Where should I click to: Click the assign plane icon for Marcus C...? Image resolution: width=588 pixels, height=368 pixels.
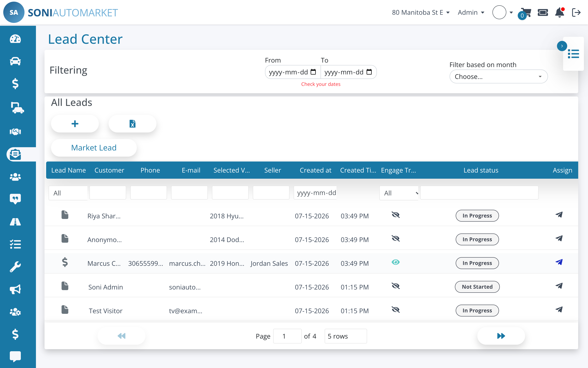point(559,262)
